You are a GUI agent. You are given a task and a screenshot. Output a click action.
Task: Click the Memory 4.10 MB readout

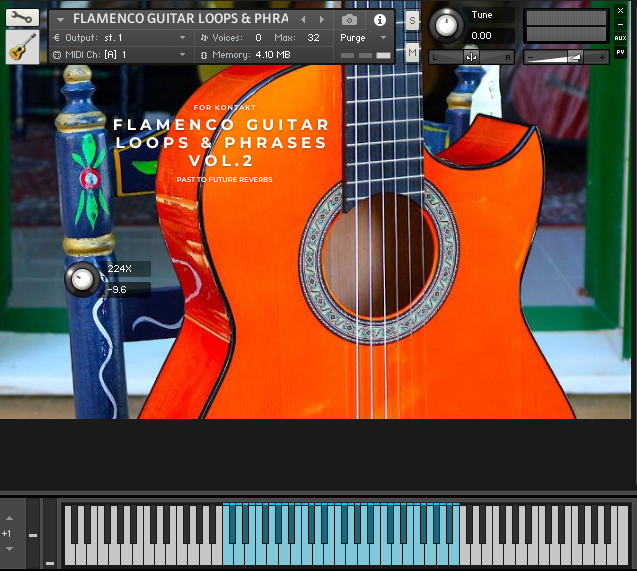[x=251, y=55]
